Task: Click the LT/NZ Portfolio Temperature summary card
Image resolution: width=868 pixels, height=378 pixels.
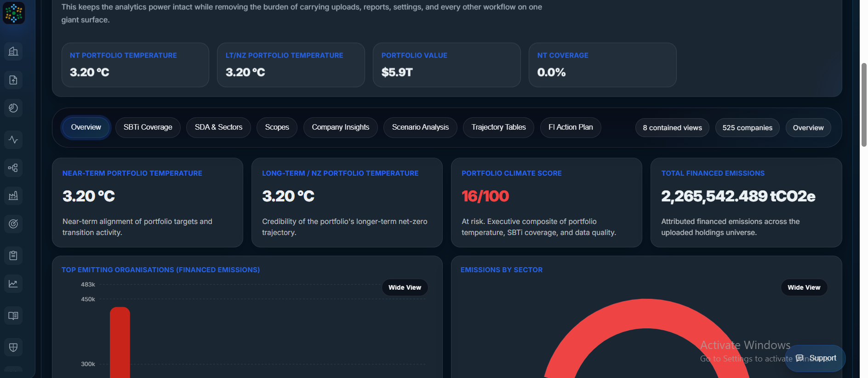Action: tap(291, 65)
